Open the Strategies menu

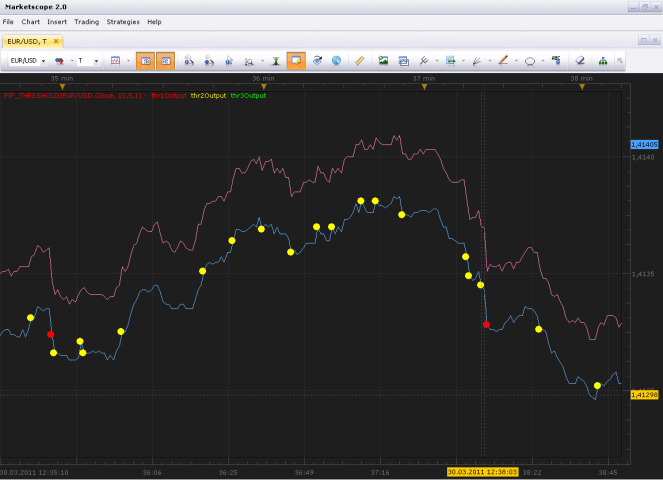point(123,22)
